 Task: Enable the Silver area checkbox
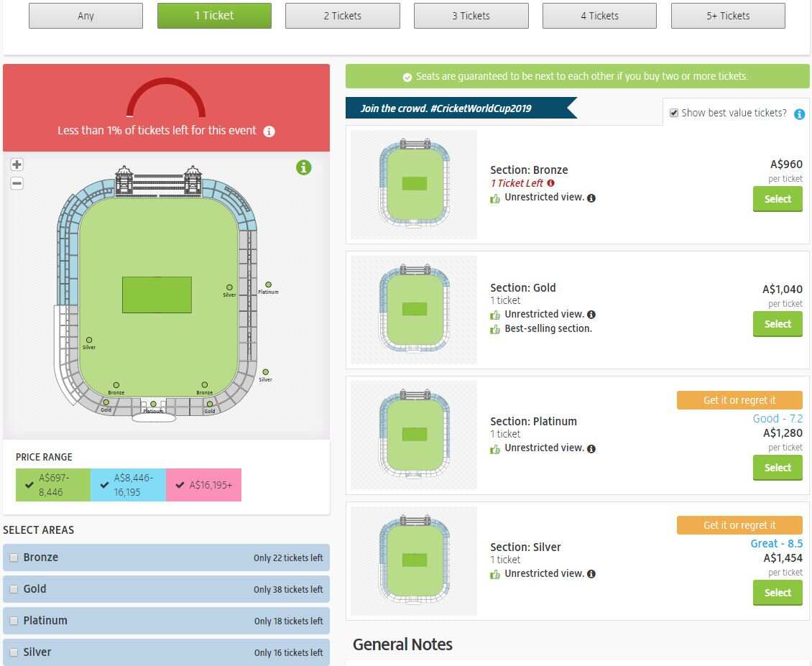click(x=14, y=652)
